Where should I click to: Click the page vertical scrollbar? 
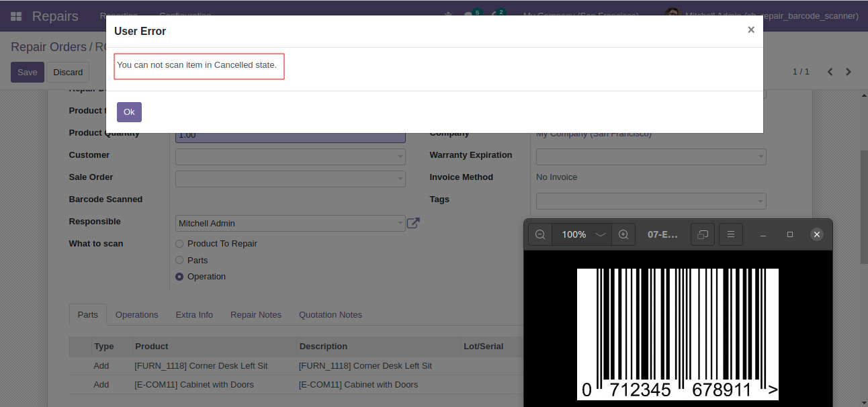[x=864, y=208]
